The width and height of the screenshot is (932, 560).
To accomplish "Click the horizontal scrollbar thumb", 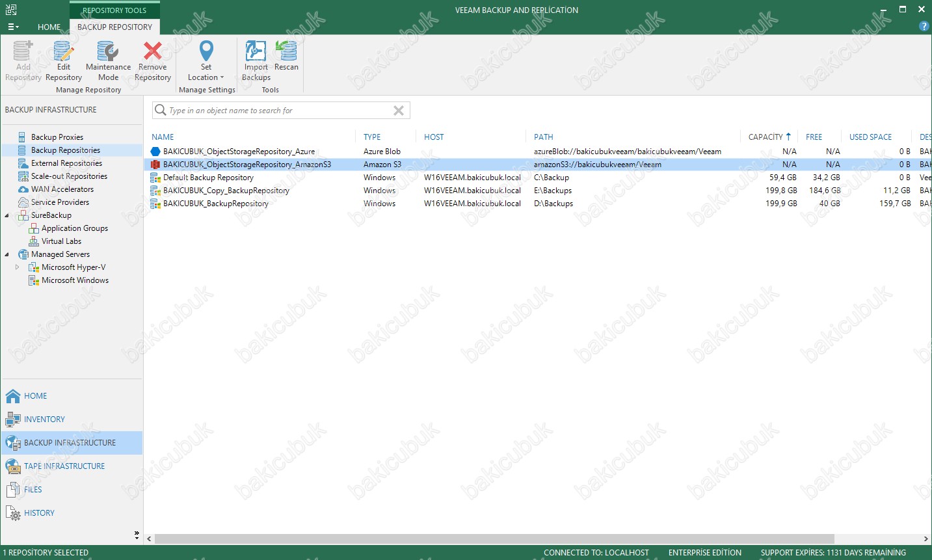I will (494, 539).
